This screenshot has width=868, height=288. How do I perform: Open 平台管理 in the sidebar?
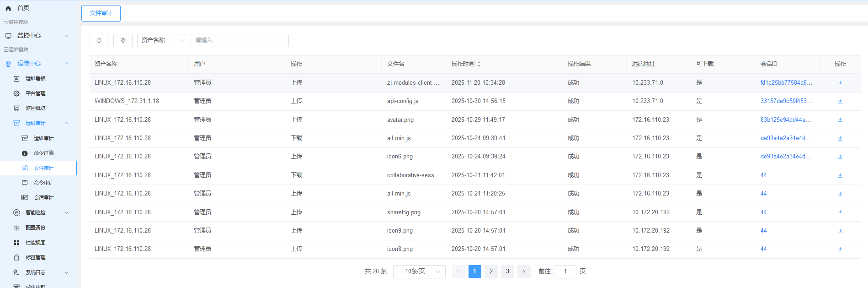click(x=35, y=93)
